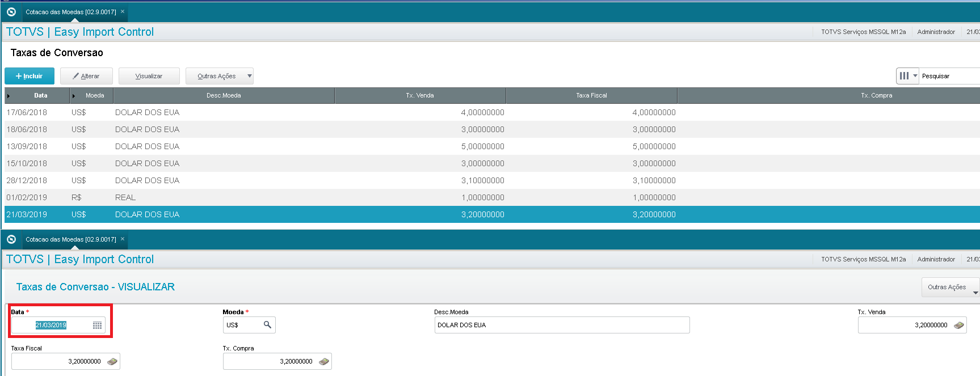Click in the Pesquisar search field
Screen dimensions: 980x376
pos(949,76)
